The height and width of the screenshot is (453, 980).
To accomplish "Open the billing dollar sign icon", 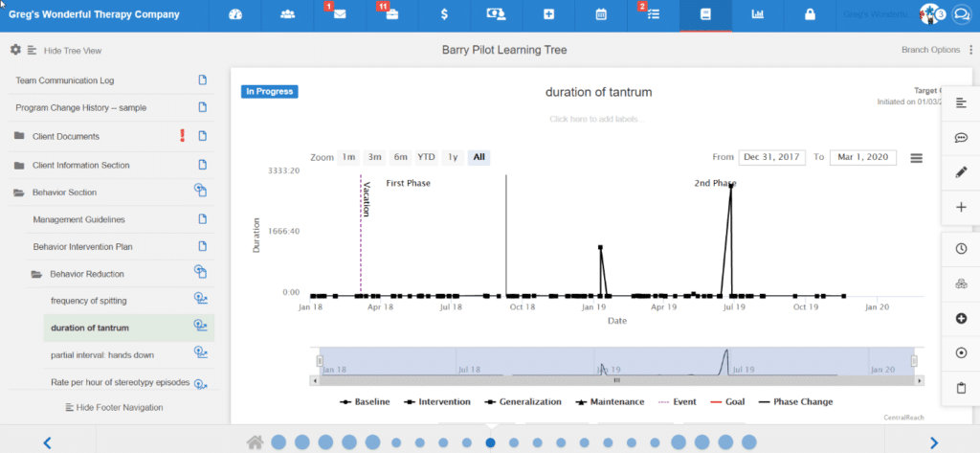I will (444, 15).
